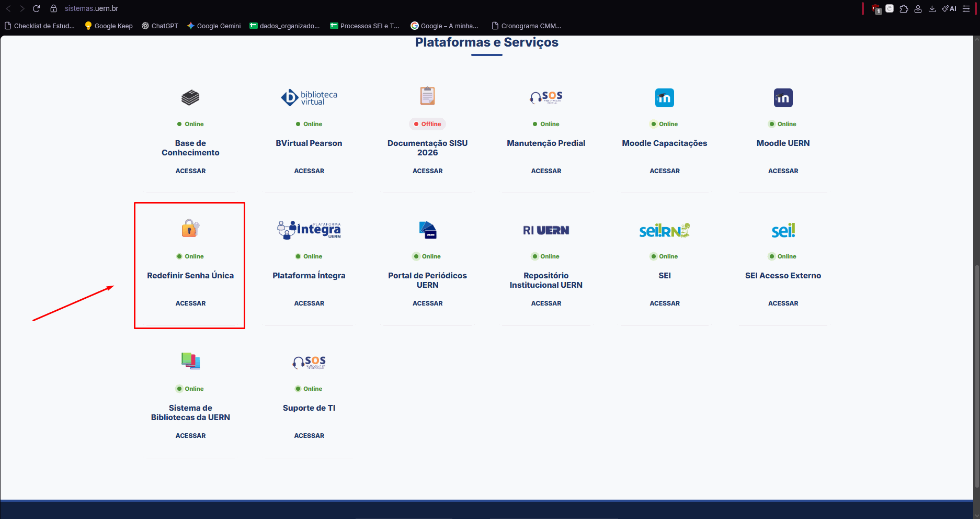Click the page vertical scrollbar thumb
980x519 pixels.
(976, 377)
